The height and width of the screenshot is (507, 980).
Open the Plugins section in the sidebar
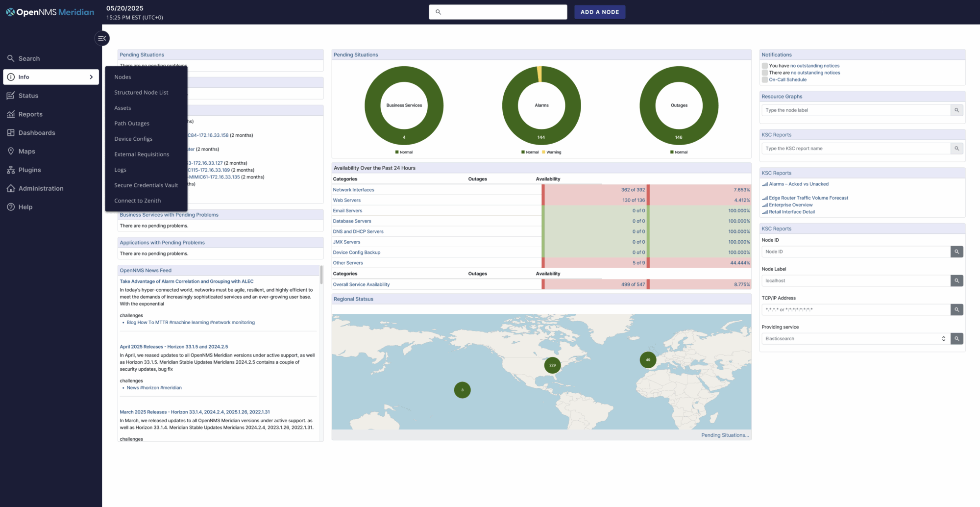29,170
